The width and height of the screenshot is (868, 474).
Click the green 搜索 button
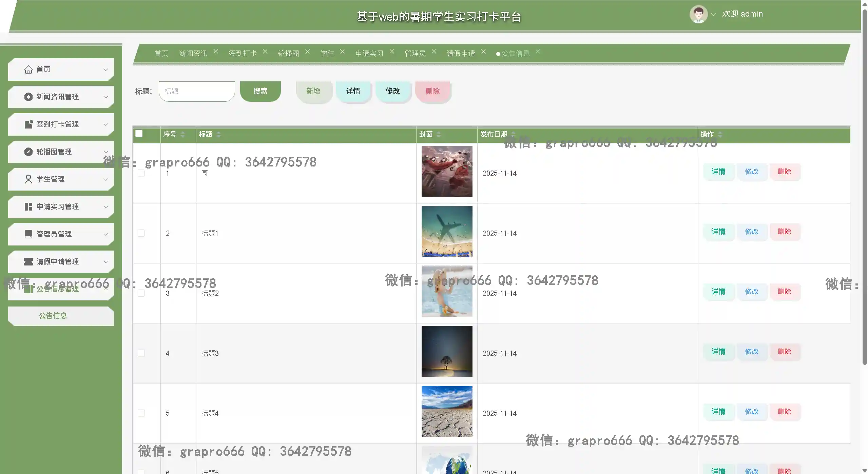(260, 91)
